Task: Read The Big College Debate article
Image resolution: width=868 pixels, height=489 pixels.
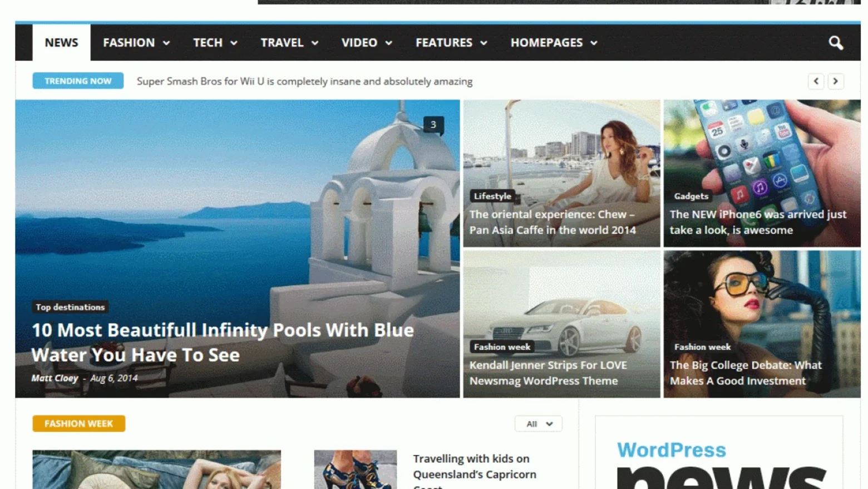Action: (x=746, y=373)
